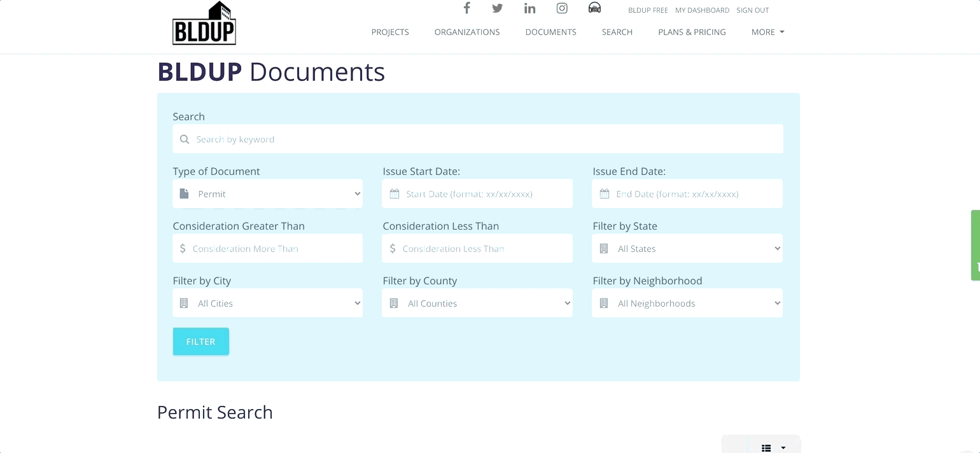Open the BLDUP Facebook page icon
This screenshot has width=980, height=453.
[x=466, y=8]
